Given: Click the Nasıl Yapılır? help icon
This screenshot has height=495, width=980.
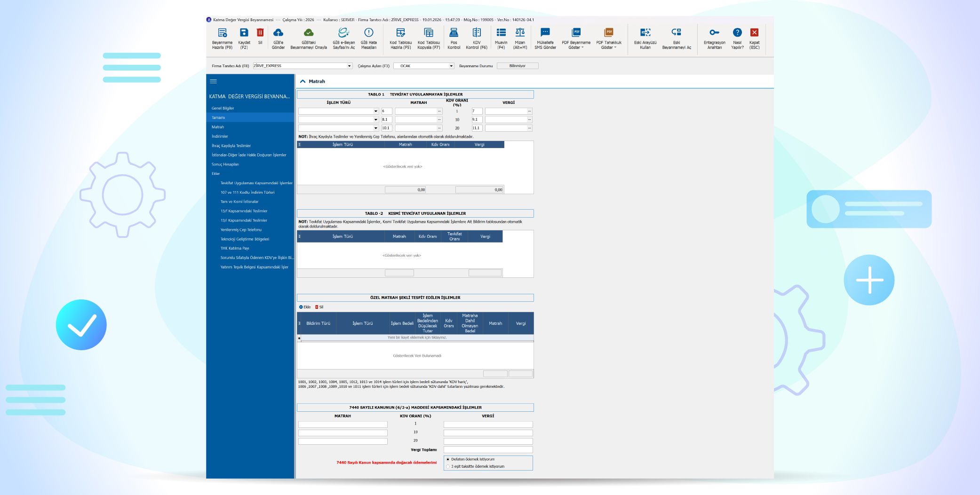Looking at the screenshot, I should point(737,32).
